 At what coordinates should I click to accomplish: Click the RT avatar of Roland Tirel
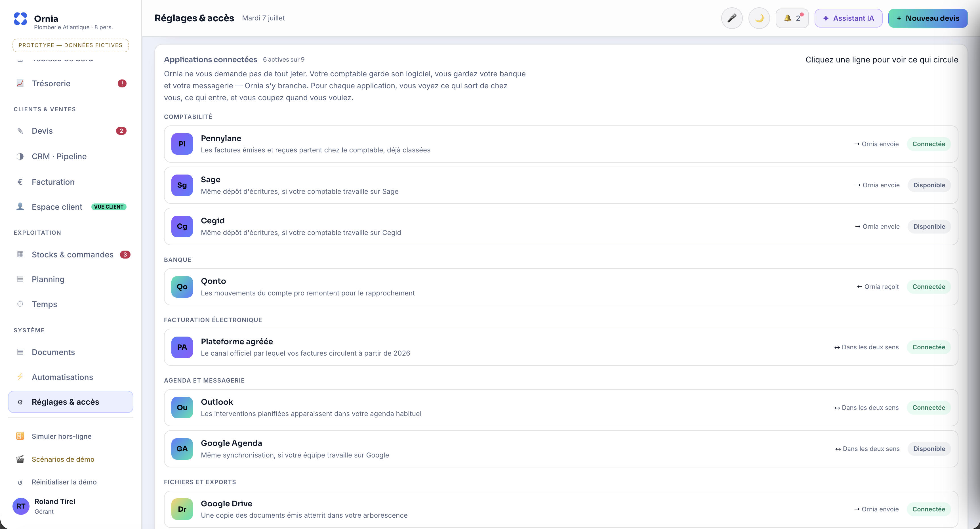click(x=21, y=506)
